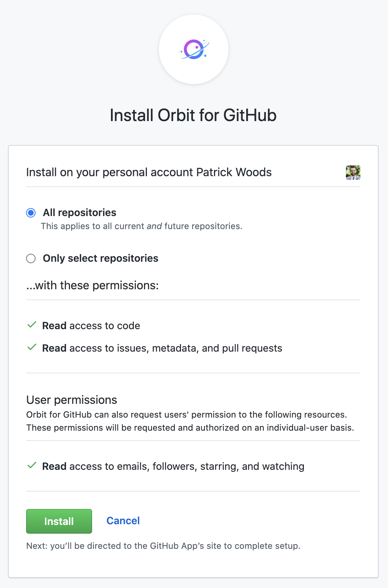Click the User permissions heading
The image size is (388, 588).
[72, 400]
